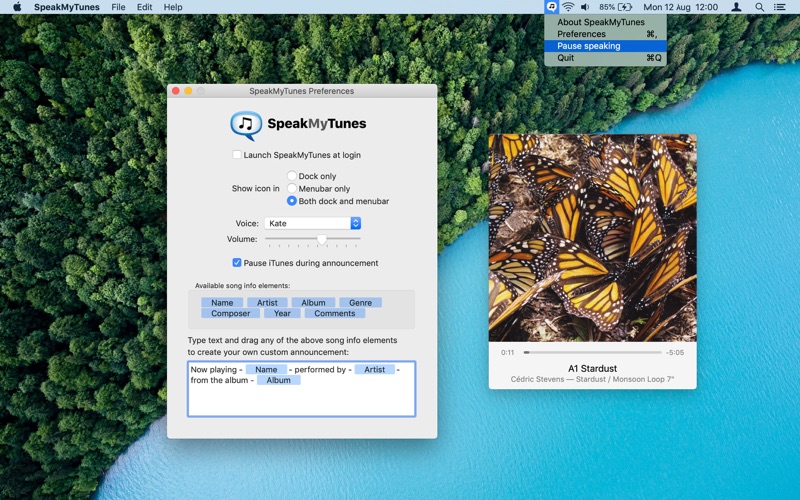Enable Launch SpeakMyTunes at login checkbox
The height and width of the screenshot is (500, 800).
[x=237, y=155]
